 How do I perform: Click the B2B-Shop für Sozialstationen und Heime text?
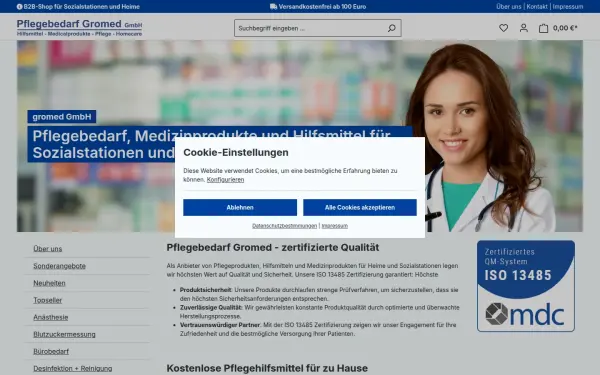tap(82, 7)
